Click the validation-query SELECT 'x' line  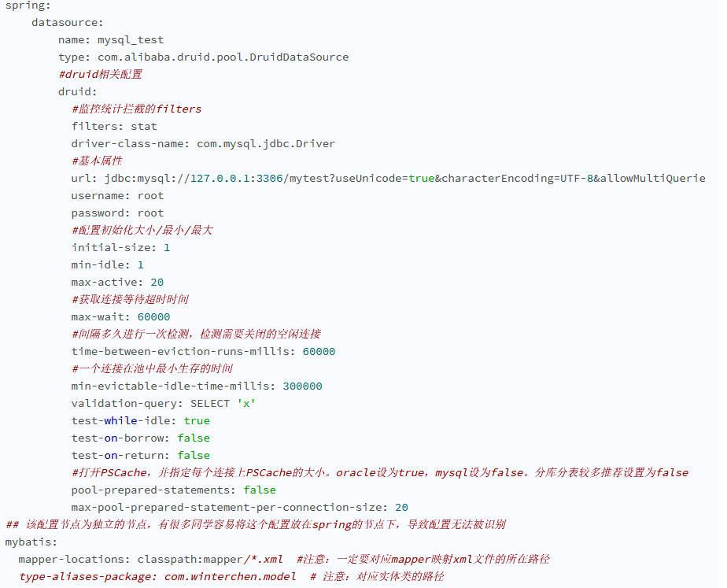click(157, 403)
